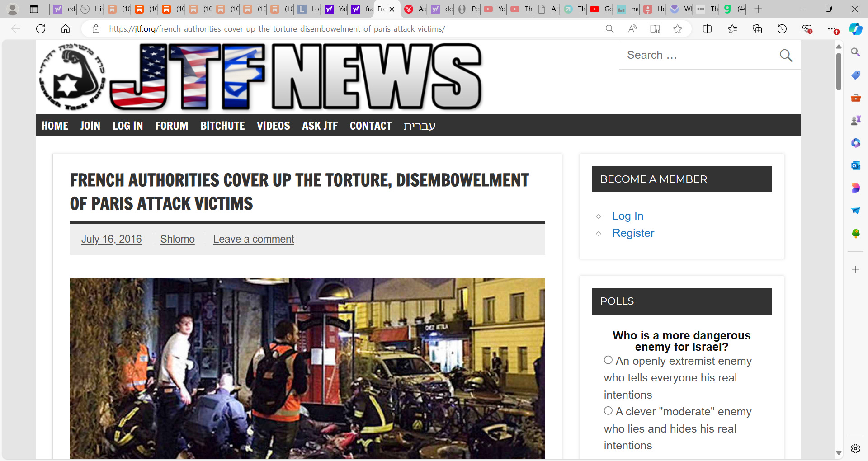This screenshot has width=868, height=461.
Task: Open browser profile avatar
Action: (13, 9)
